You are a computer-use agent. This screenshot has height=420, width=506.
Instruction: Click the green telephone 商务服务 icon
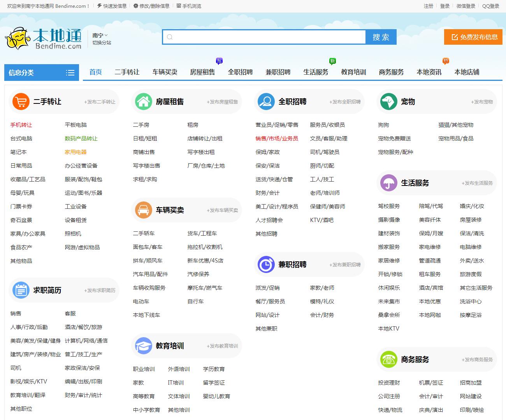click(388, 359)
